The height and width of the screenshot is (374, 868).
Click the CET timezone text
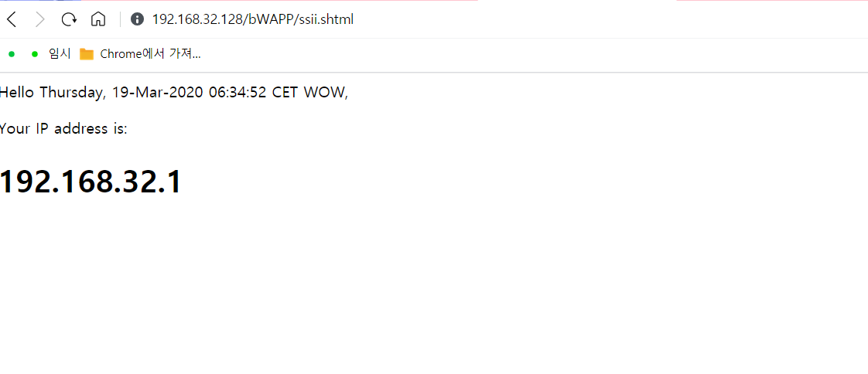point(286,93)
